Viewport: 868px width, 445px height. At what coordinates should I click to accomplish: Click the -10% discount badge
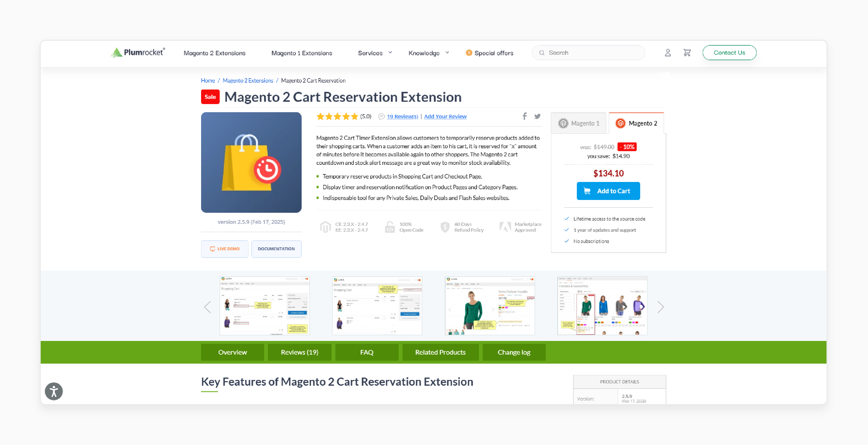[627, 147]
